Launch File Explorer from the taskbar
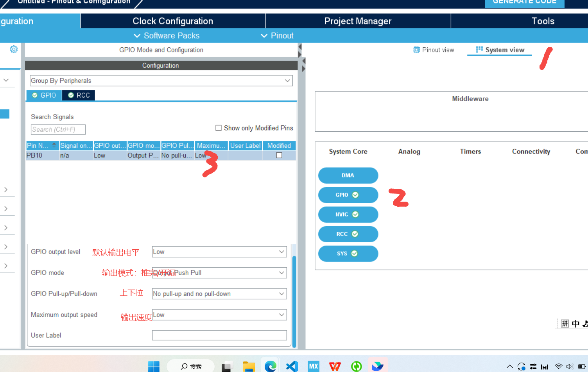588x372 pixels. click(x=249, y=367)
